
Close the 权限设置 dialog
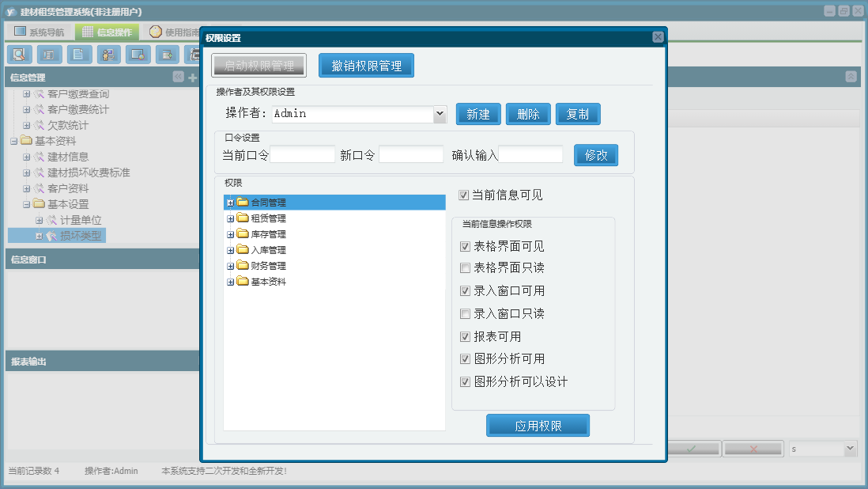tap(658, 37)
